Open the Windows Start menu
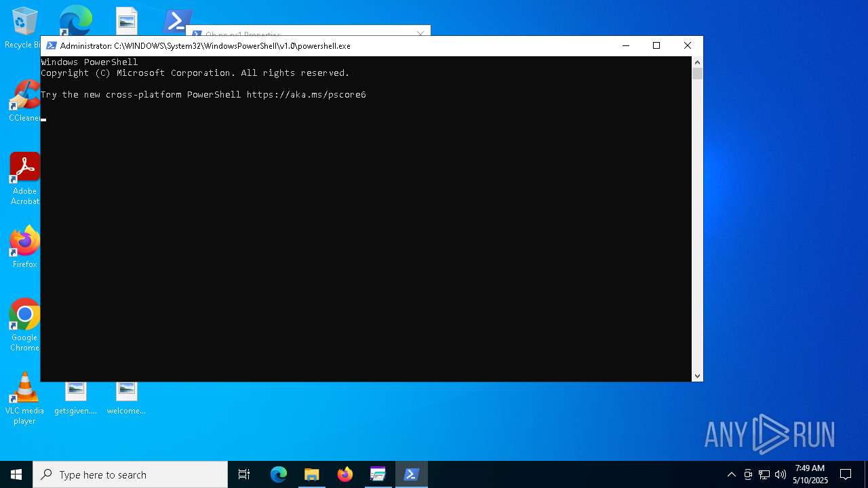Viewport: 868px width, 488px height. click(x=16, y=474)
